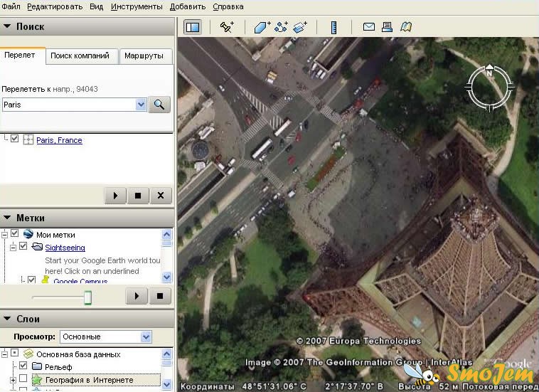This screenshot has height=392, width=539.
Task: Toggle the Мои метки checkbox
Action: [14, 233]
